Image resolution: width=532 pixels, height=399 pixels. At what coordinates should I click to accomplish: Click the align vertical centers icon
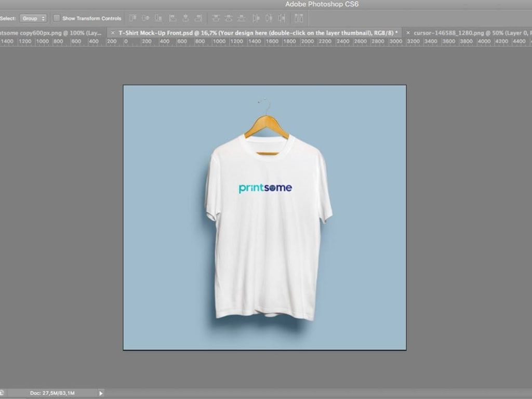tap(145, 18)
